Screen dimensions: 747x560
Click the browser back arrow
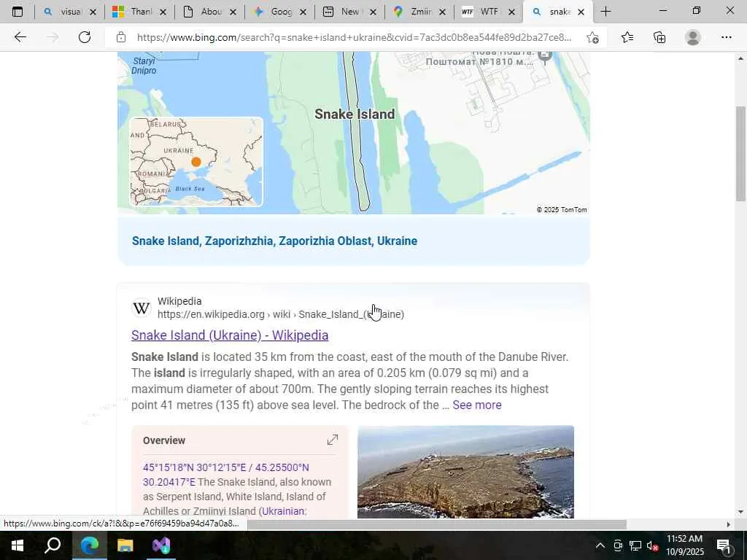point(20,37)
